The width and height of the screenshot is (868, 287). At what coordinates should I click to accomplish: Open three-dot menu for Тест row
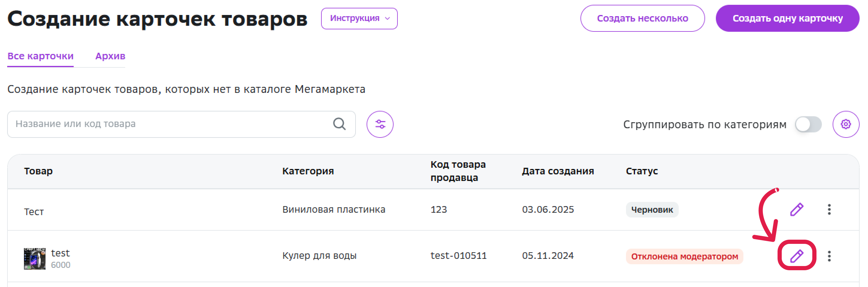point(829,209)
